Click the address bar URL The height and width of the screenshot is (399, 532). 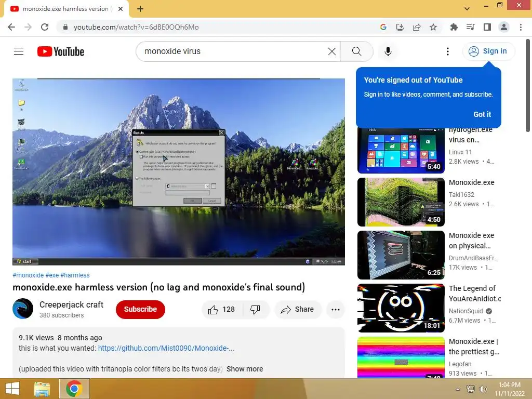136,27
